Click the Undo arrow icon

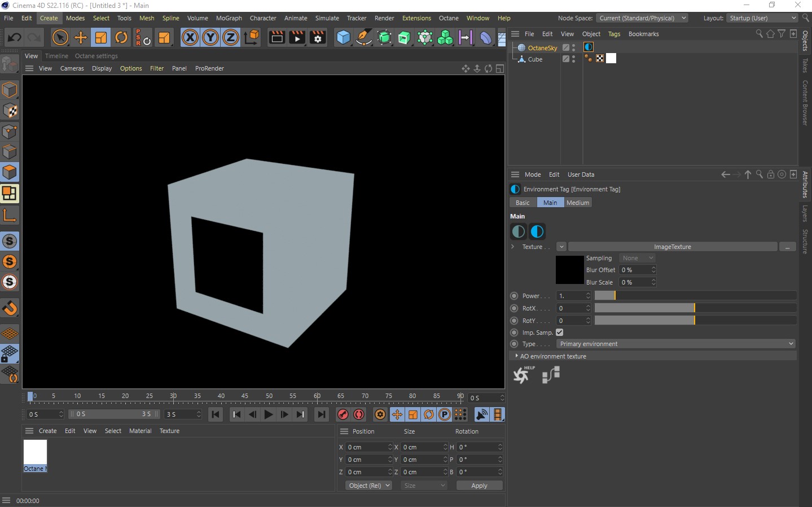pos(14,38)
